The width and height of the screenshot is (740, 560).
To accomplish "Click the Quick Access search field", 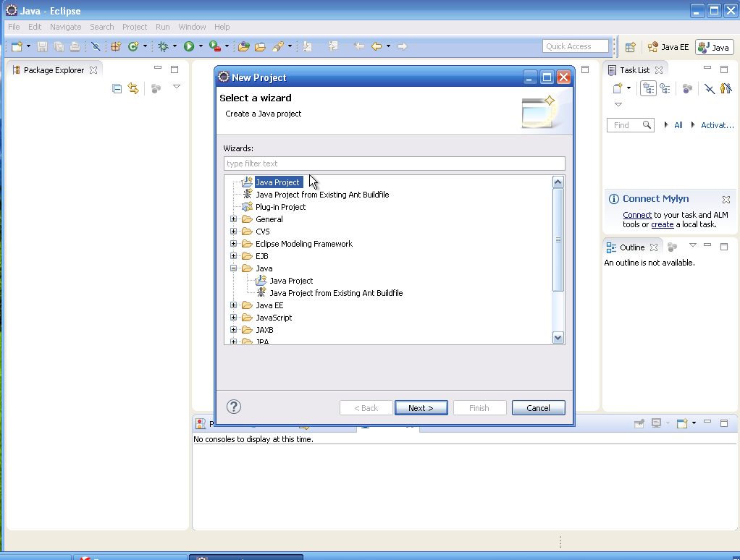I will (576, 46).
